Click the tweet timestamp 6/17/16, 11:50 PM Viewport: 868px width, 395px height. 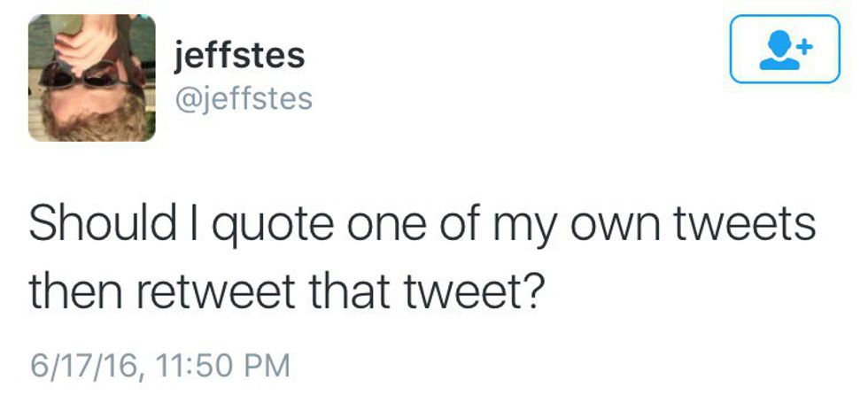pos(159,364)
